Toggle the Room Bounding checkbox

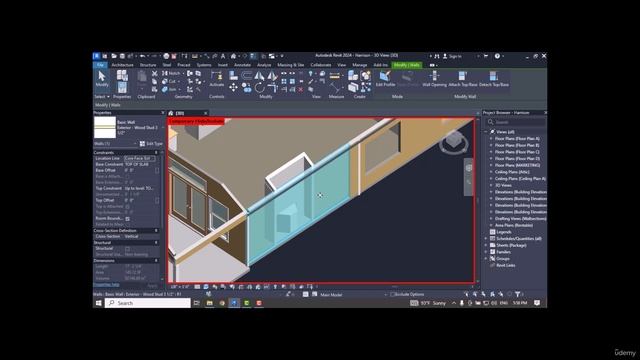click(128, 219)
